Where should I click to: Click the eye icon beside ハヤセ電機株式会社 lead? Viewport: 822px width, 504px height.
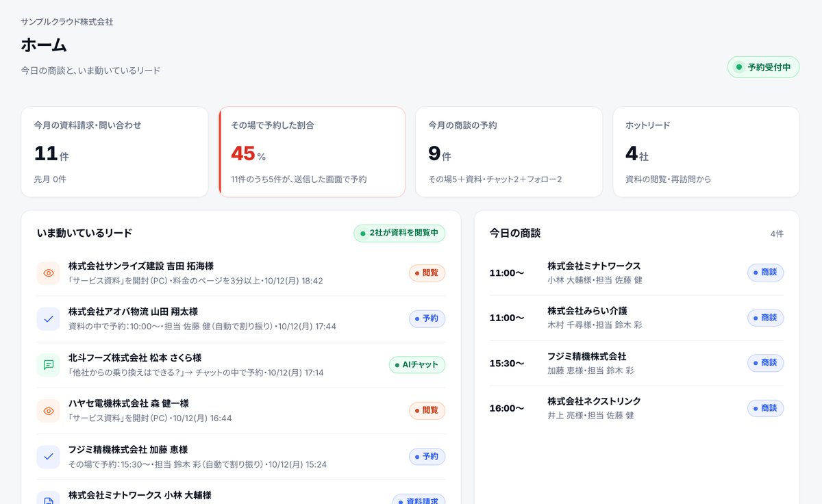click(49, 411)
